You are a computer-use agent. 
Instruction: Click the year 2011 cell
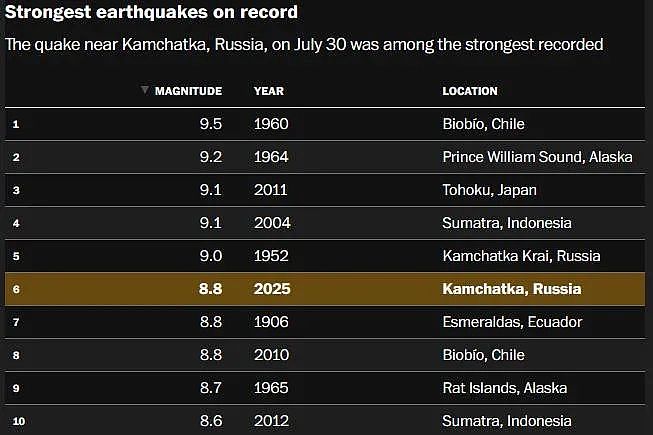(271, 190)
